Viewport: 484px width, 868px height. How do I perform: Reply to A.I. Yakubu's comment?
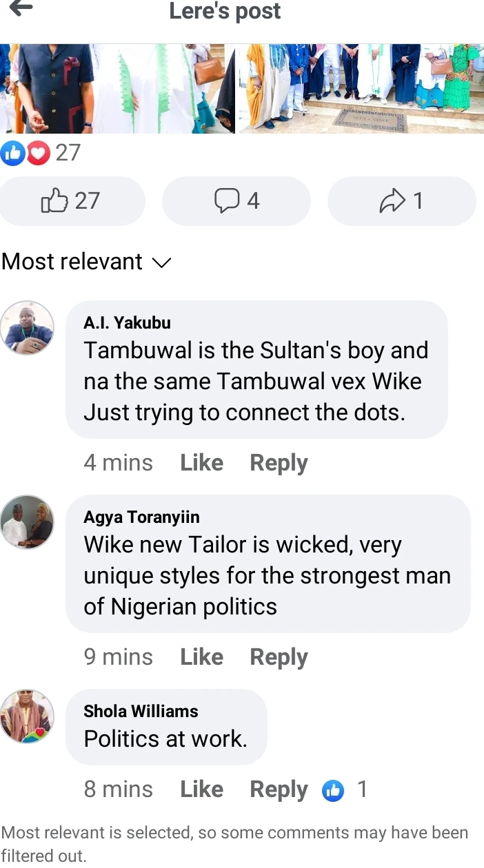279,463
